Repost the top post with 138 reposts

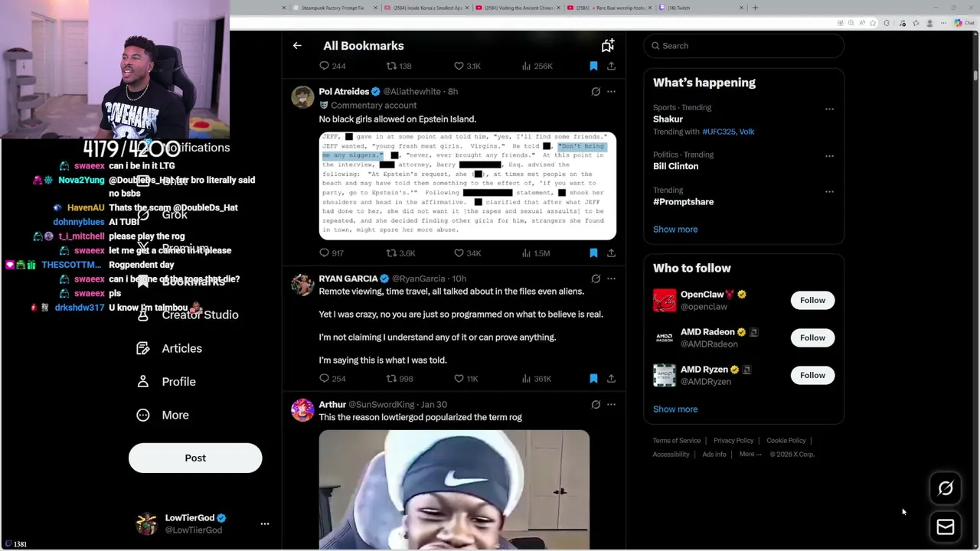tap(399, 67)
